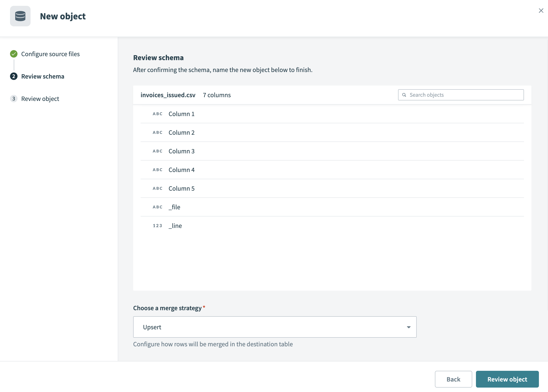The image size is (548, 392).
Task: Open the Review object step
Action: [40, 99]
